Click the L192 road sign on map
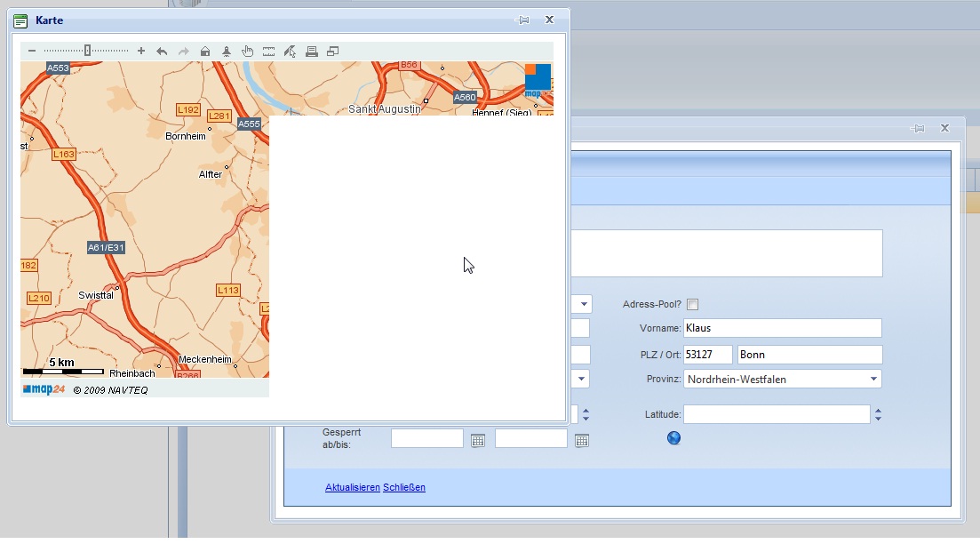Image resolution: width=980 pixels, height=560 pixels. (188, 110)
